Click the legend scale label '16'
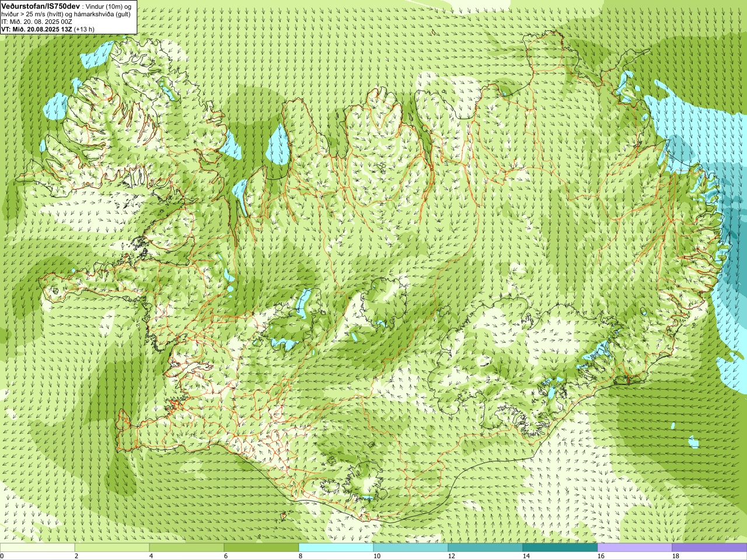 tap(601, 556)
